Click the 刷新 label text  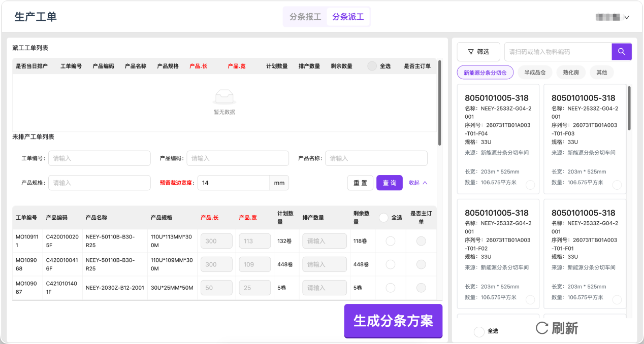coord(565,328)
